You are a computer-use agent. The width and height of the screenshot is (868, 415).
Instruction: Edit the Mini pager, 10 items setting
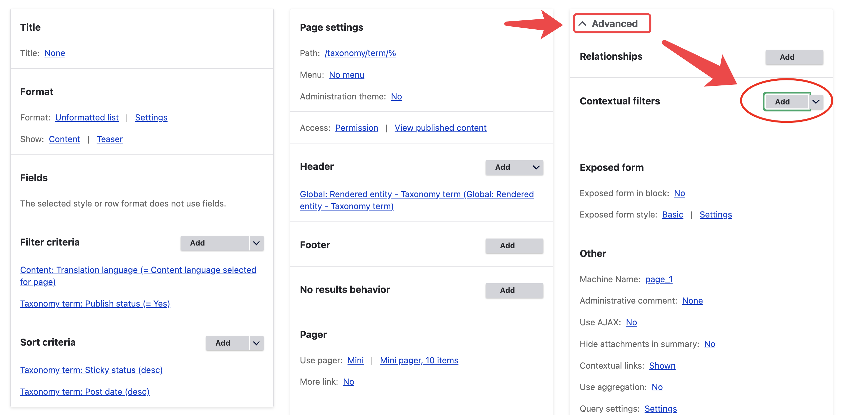[419, 360]
